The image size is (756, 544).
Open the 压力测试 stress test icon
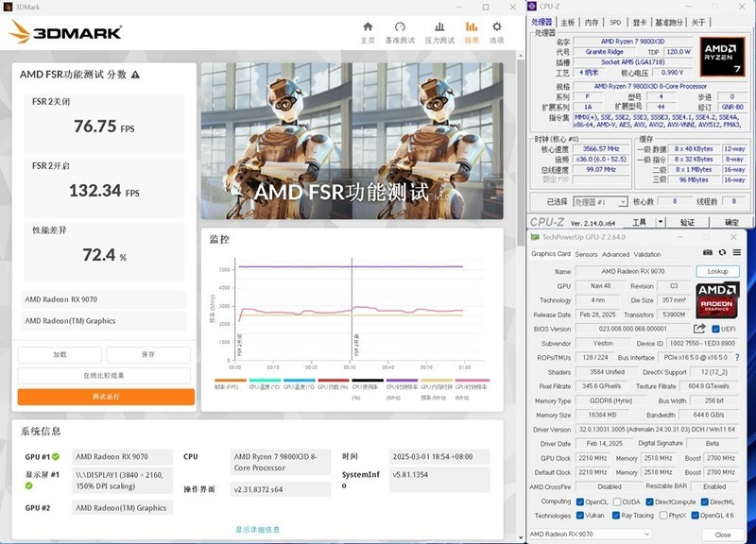tap(438, 26)
